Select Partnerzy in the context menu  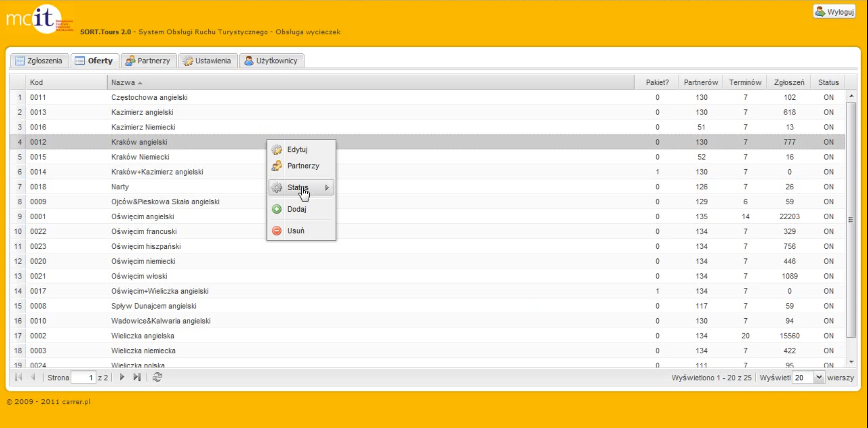[303, 166]
